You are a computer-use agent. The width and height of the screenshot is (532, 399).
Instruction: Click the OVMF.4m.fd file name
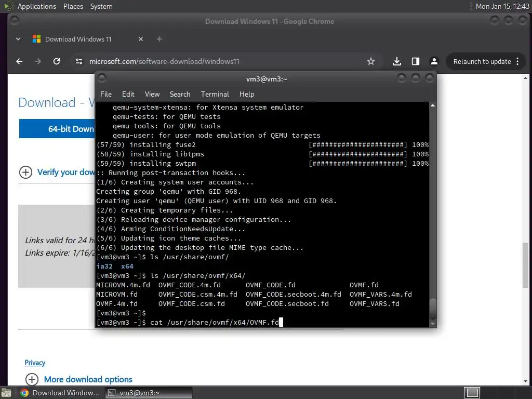point(117,303)
